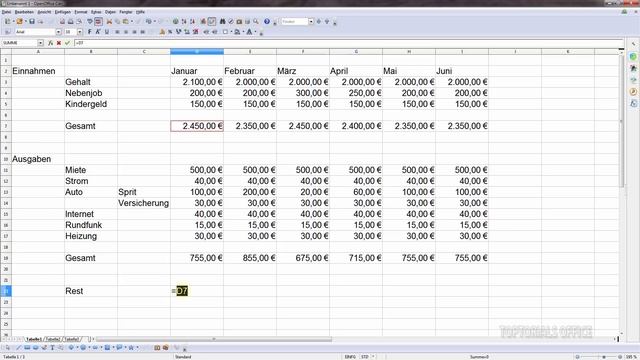Open the Format menu
640x360 pixels.
[x=81, y=12]
